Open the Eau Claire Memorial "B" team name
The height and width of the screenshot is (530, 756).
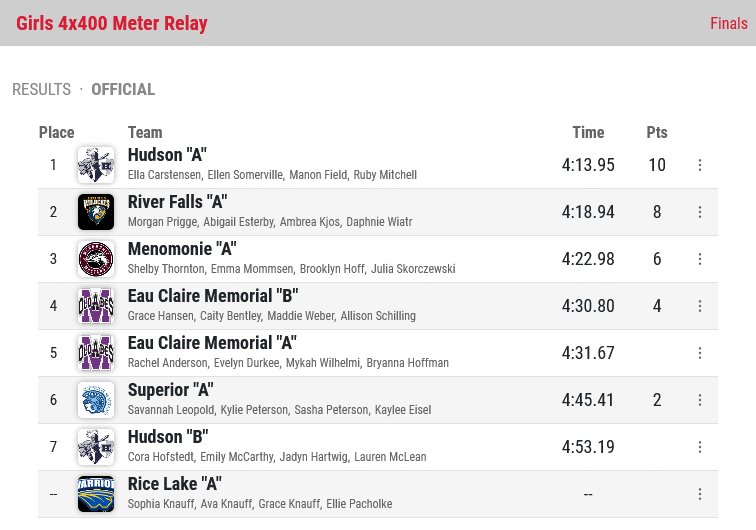pos(213,296)
